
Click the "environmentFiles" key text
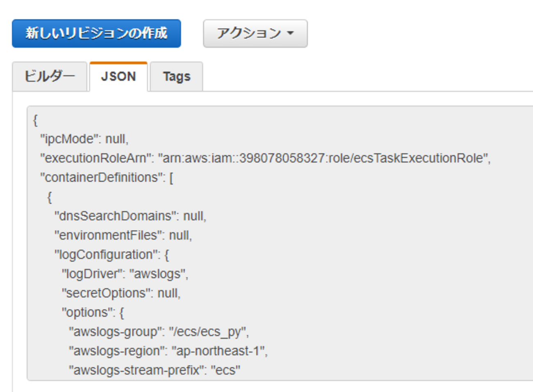click(x=108, y=235)
